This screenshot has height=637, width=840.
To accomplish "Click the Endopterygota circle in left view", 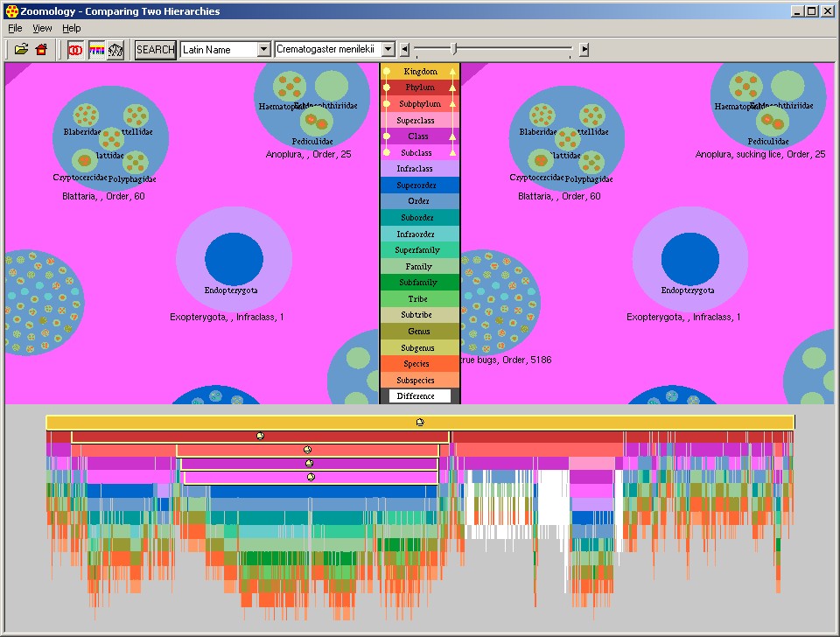I will [234, 259].
